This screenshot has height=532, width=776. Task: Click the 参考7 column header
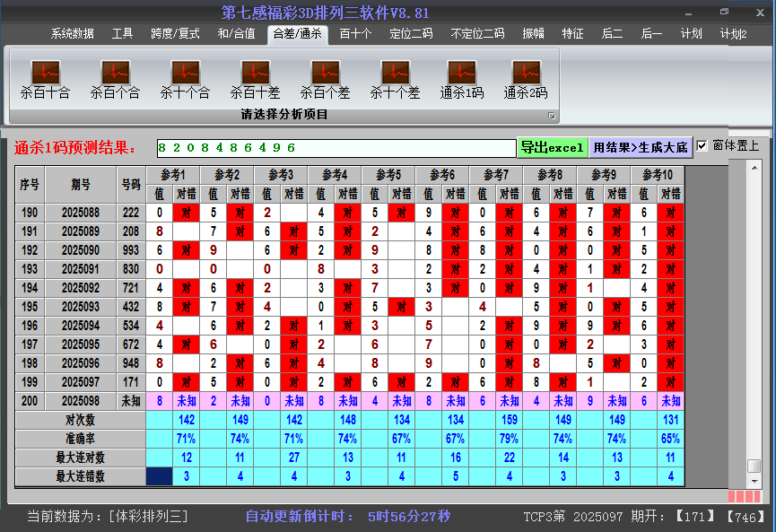pos(496,175)
